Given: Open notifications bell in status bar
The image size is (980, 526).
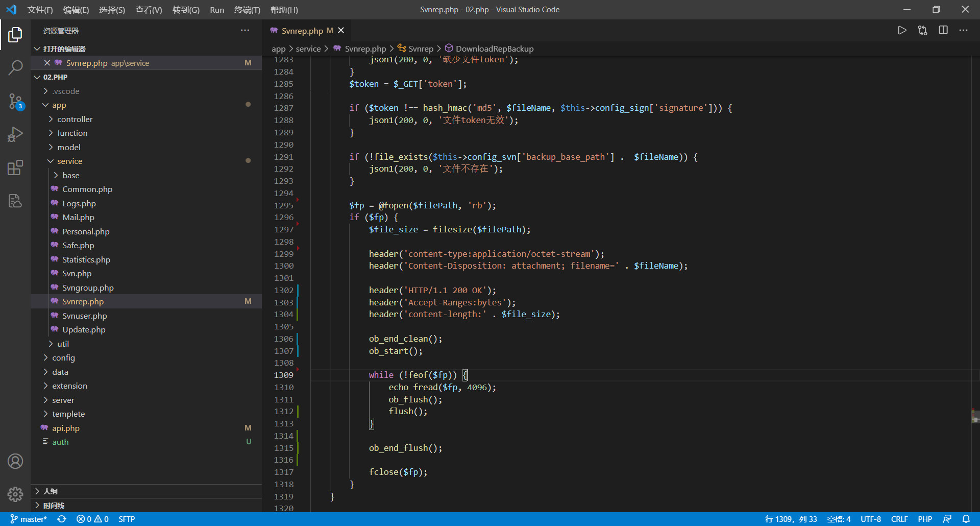Looking at the screenshot, I should [966, 519].
